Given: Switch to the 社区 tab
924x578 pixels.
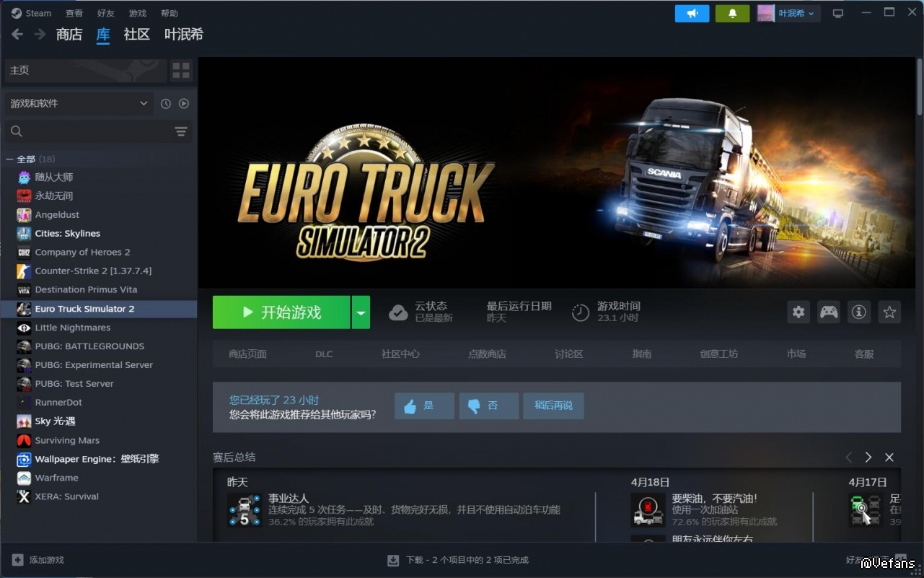Looking at the screenshot, I should (137, 34).
